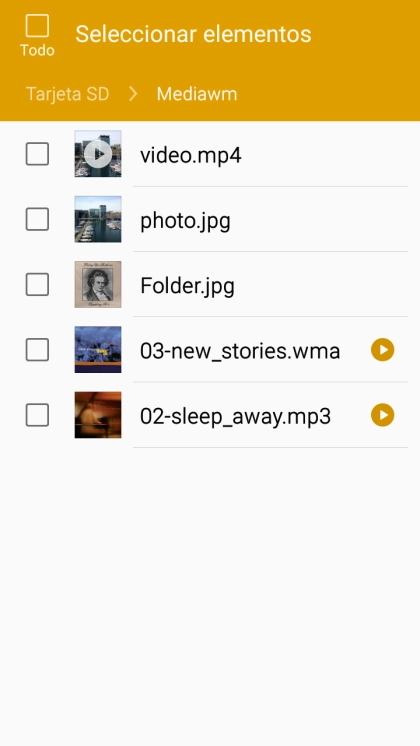Check the Todo select-all checkbox
Screen dimensions: 420x746
[37, 26]
